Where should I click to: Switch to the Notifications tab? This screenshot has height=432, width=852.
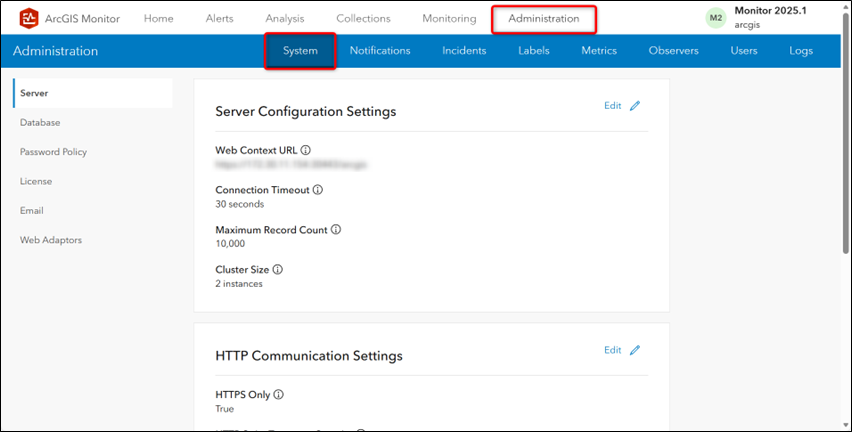click(x=380, y=51)
